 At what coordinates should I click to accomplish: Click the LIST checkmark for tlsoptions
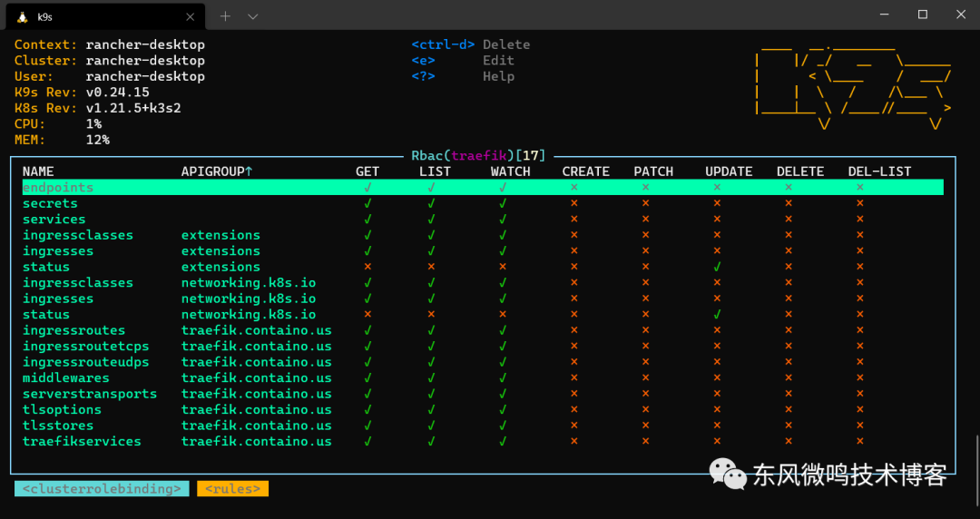(x=431, y=409)
